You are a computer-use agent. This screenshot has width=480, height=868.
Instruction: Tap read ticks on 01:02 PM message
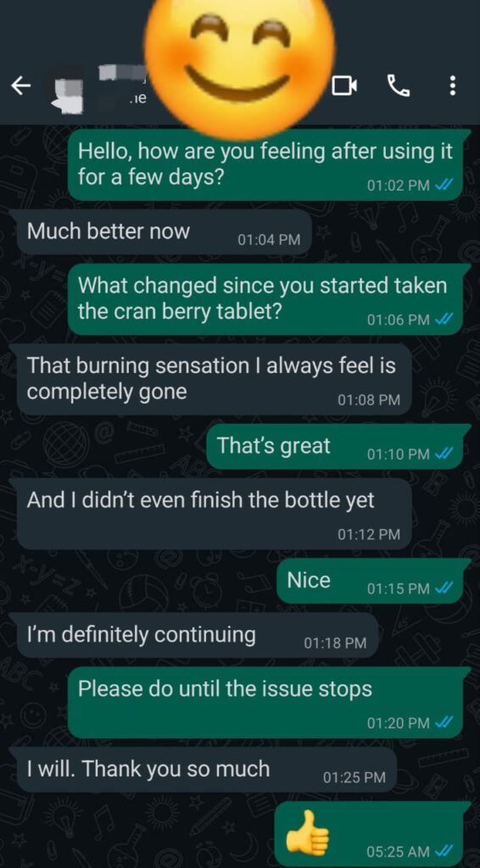click(445, 185)
